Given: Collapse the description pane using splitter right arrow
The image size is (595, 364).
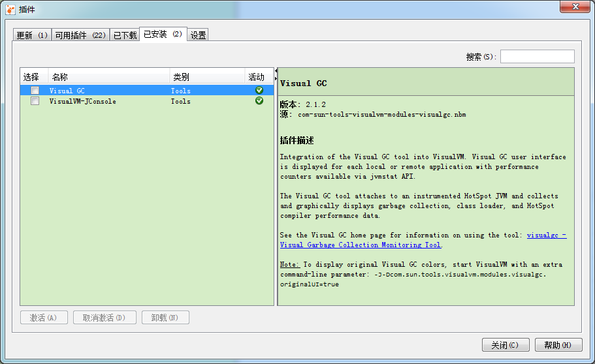Looking at the screenshot, I should click(276, 78).
